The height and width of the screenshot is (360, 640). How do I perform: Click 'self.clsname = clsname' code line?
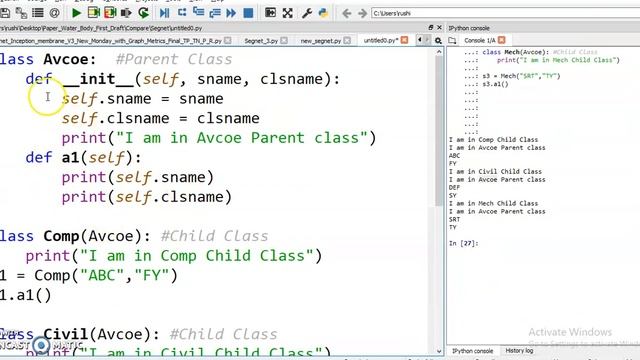(x=160, y=118)
